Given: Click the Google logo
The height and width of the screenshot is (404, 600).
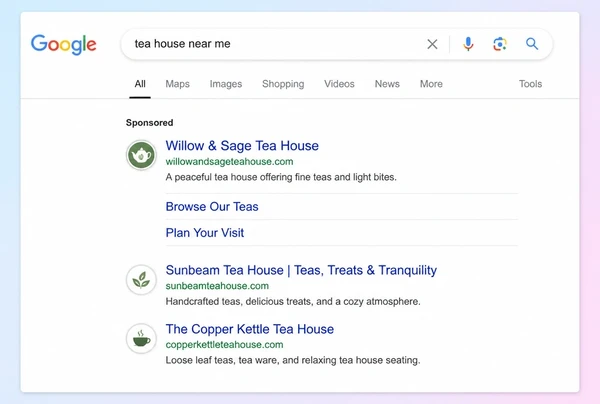Looking at the screenshot, I should [x=64, y=44].
